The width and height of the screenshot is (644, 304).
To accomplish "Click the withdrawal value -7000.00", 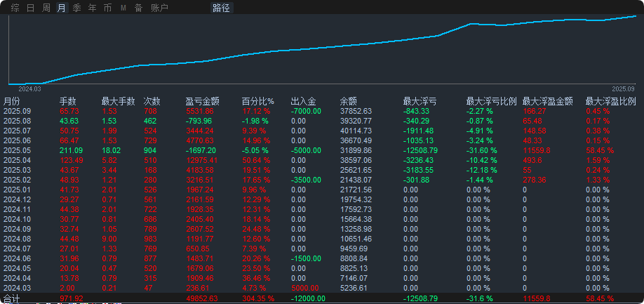I will 306,111.
